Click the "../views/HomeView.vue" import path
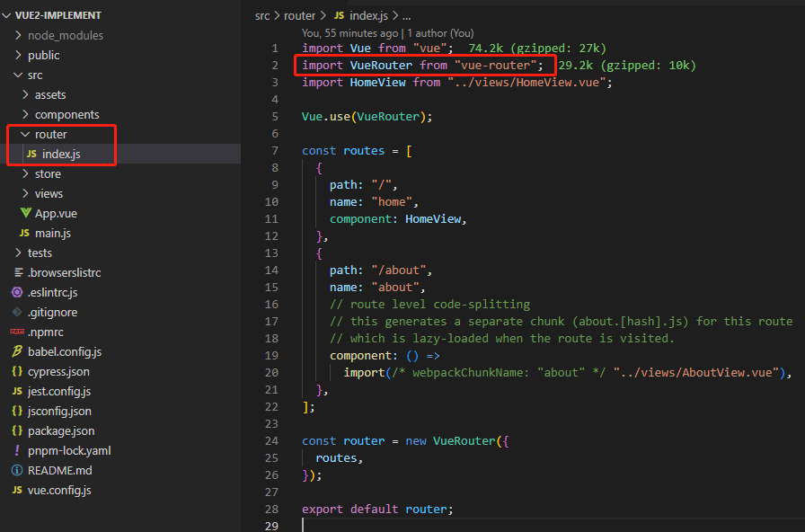Image resolution: width=805 pixels, height=532 pixels. [526, 82]
